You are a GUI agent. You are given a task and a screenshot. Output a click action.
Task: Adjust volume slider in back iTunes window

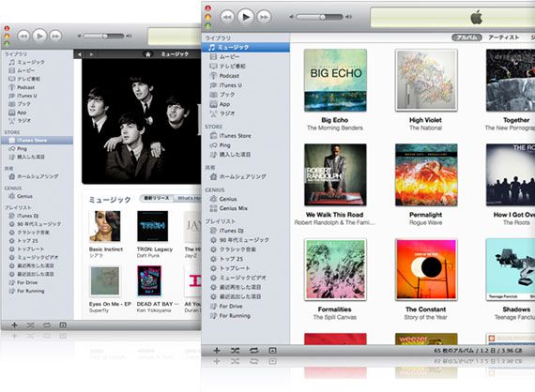(x=104, y=36)
